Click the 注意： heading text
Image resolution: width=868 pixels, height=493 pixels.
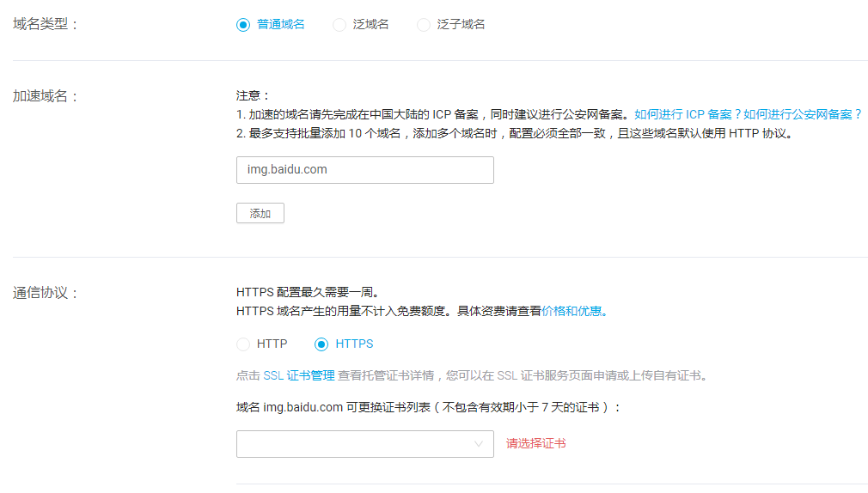point(253,95)
